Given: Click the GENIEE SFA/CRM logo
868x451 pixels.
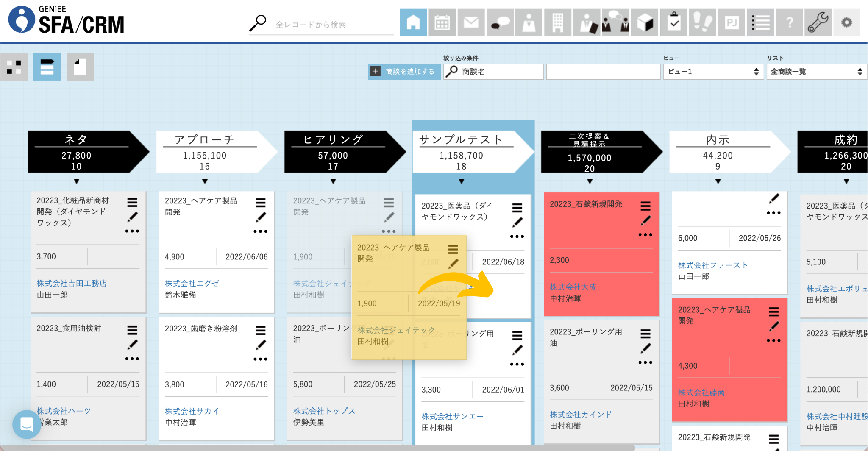Looking at the screenshot, I should pyautogui.click(x=67, y=19).
